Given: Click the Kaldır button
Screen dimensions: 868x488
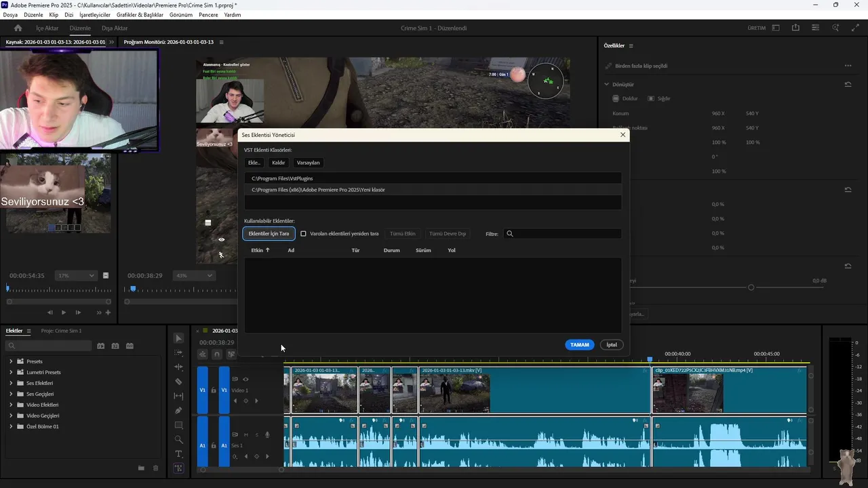Looking at the screenshot, I should [x=279, y=163].
